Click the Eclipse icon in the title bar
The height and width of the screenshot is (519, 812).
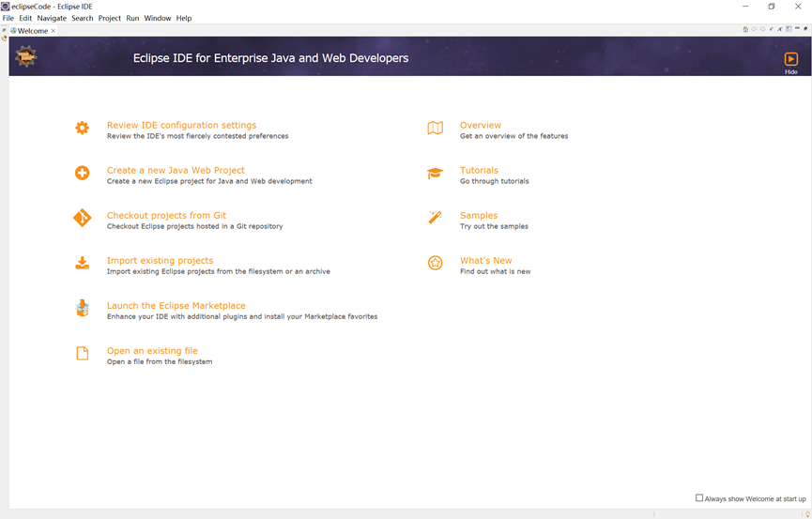tap(6, 7)
